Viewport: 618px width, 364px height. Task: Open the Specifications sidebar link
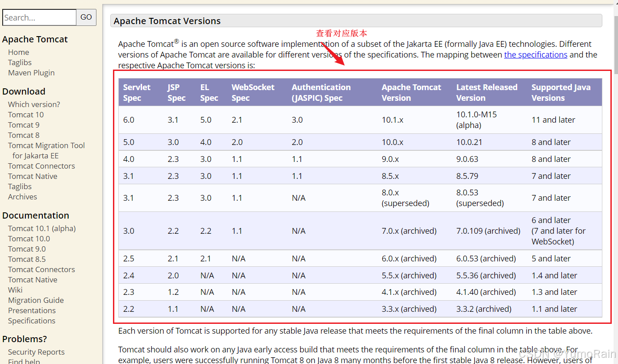[32, 321]
